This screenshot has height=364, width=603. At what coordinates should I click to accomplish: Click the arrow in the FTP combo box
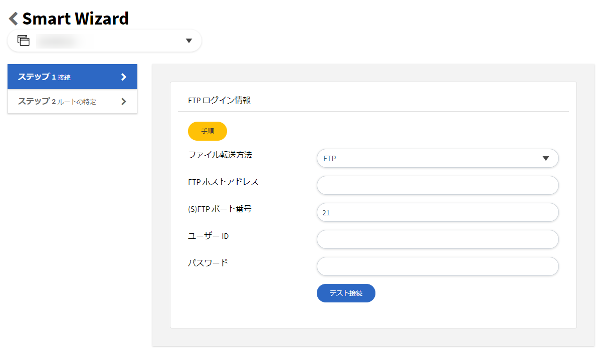click(x=546, y=158)
